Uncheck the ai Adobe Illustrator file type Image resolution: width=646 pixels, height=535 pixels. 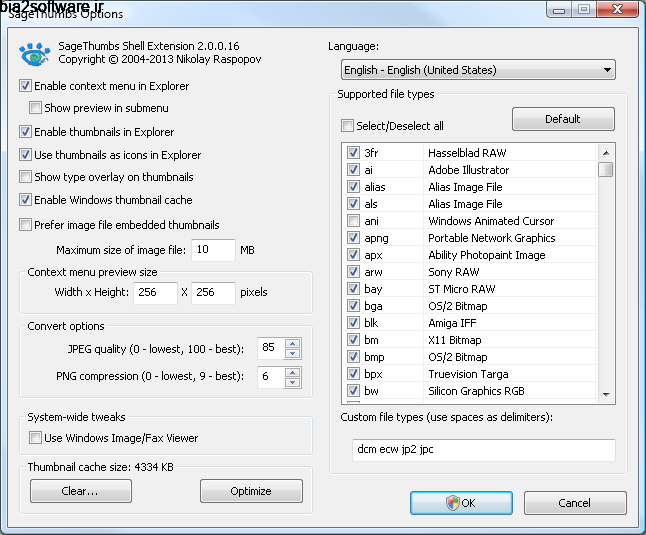point(353,169)
